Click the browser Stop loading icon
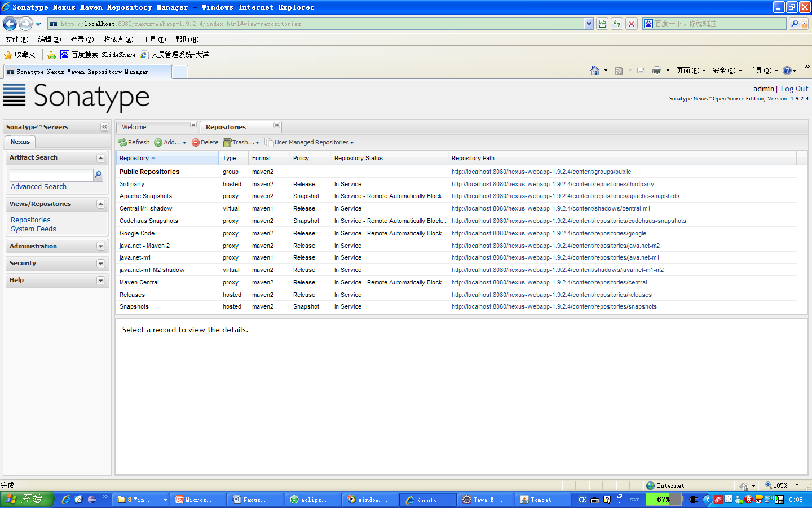812x508 pixels. tap(632, 24)
